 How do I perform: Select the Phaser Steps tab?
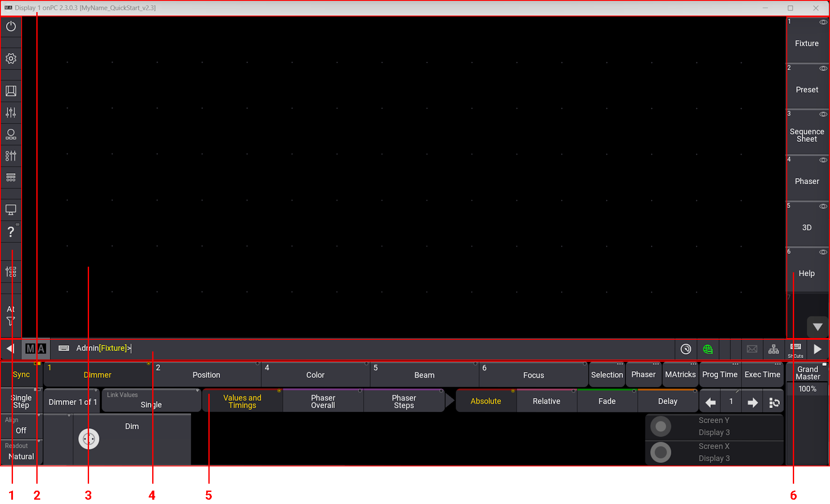404,401
